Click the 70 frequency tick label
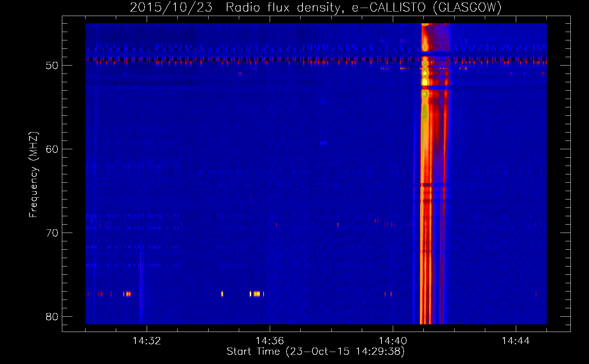The width and height of the screenshot is (589, 364). click(52, 233)
